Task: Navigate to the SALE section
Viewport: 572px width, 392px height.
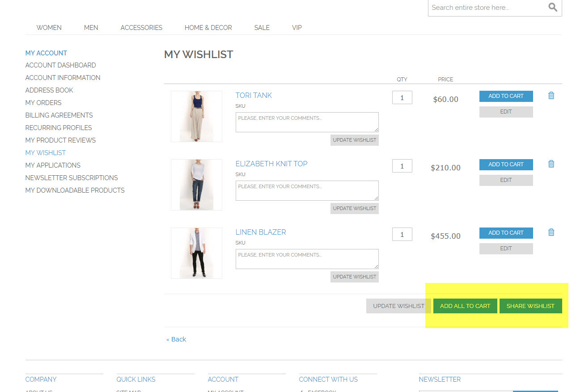Action: tap(262, 27)
